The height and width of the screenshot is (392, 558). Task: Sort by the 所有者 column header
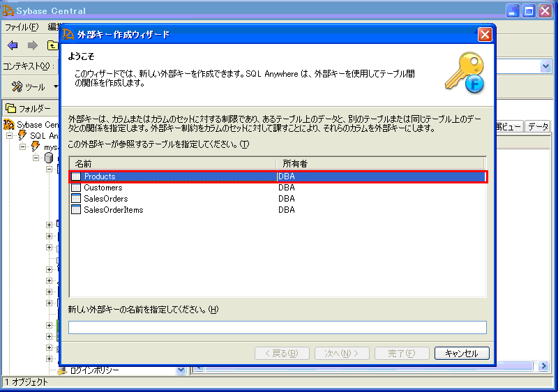pos(380,163)
